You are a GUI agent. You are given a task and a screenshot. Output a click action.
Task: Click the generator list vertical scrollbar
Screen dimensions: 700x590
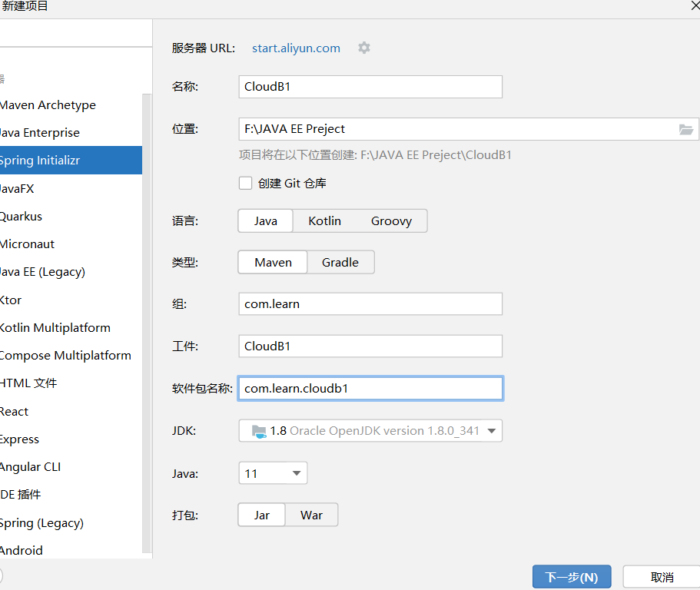pos(148,323)
